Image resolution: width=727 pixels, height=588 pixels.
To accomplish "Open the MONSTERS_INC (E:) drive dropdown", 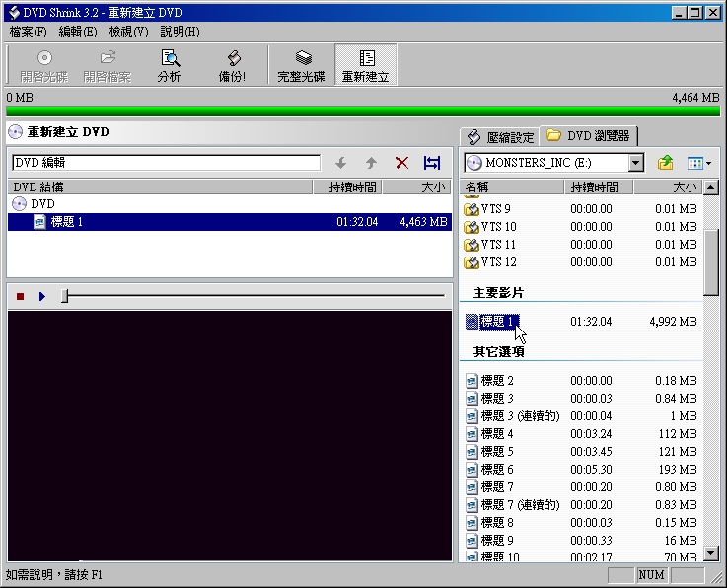I will click(636, 163).
